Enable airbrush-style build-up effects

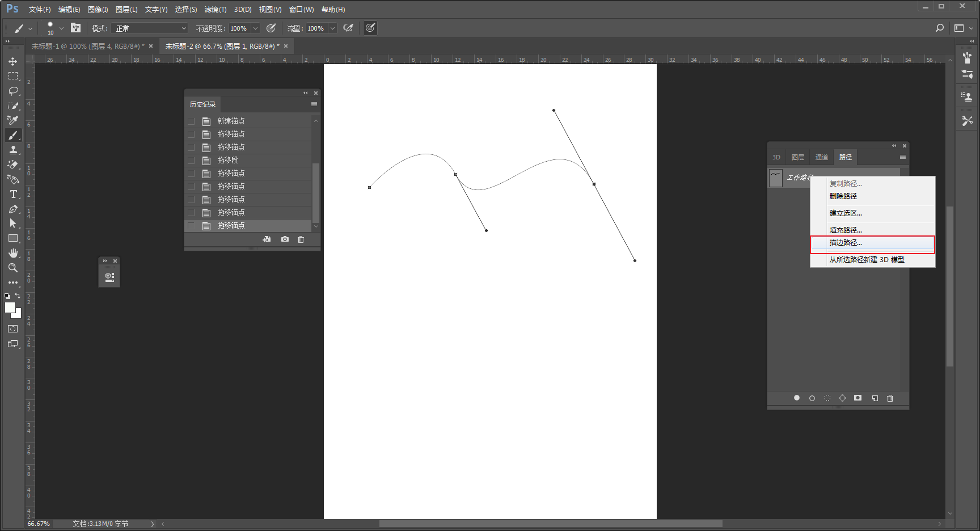(x=348, y=28)
